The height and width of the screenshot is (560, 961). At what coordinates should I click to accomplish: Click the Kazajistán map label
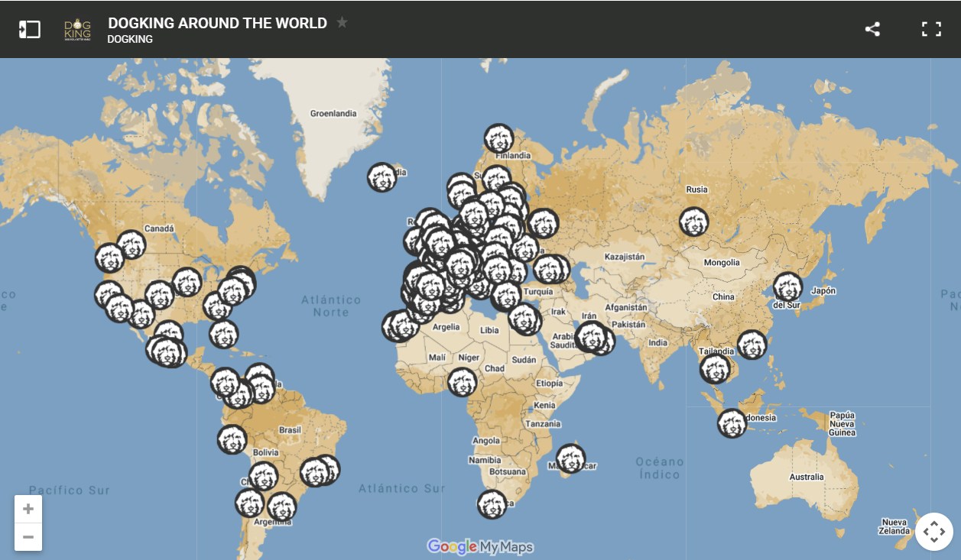pos(625,257)
